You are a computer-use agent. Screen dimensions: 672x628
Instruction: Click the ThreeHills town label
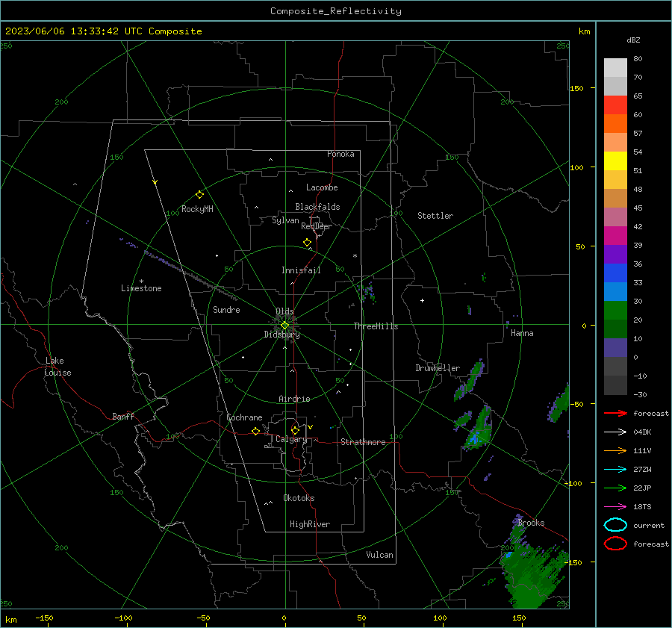point(376,326)
